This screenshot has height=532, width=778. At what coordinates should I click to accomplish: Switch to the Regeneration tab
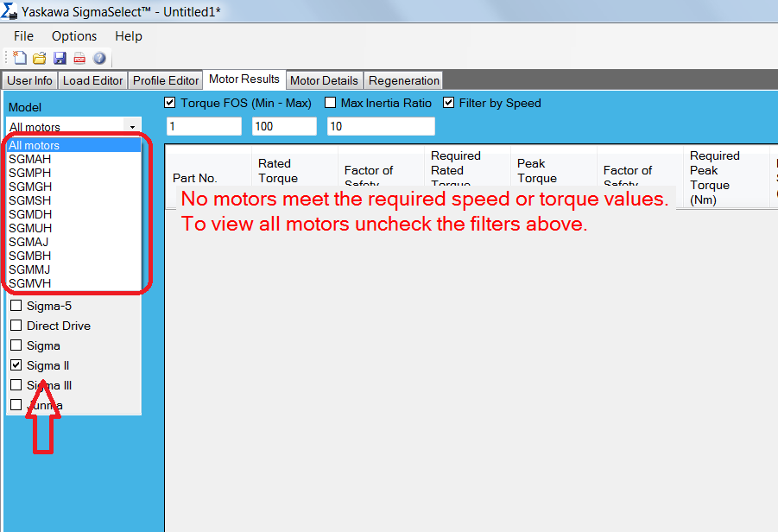pos(404,80)
